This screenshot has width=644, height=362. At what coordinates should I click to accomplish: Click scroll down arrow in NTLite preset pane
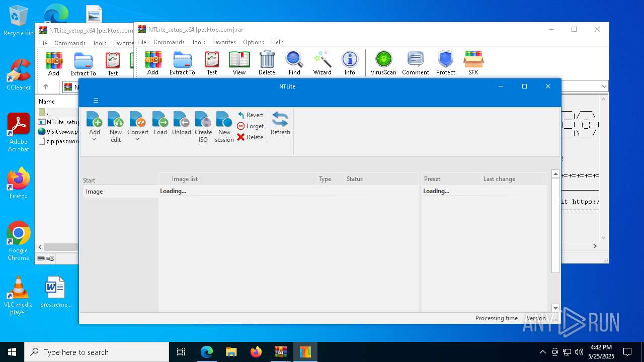coord(555,308)
